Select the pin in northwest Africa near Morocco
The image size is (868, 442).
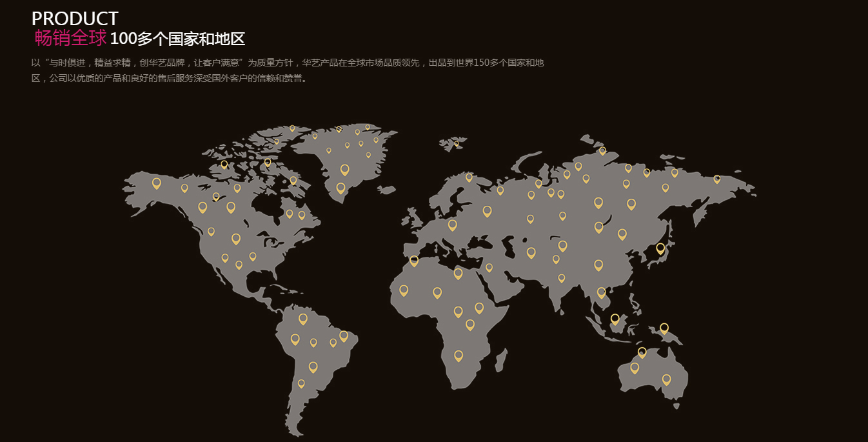click(414, 261)
